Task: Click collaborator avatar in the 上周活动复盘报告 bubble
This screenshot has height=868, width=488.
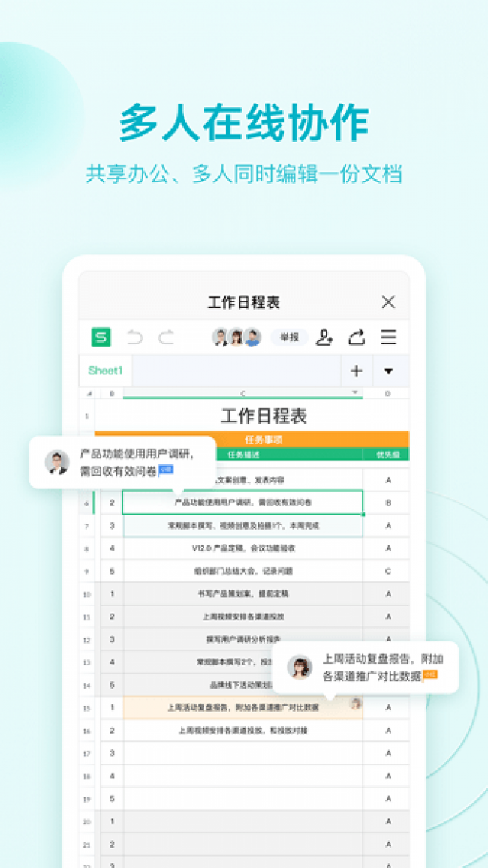Action: pos(300,666)
